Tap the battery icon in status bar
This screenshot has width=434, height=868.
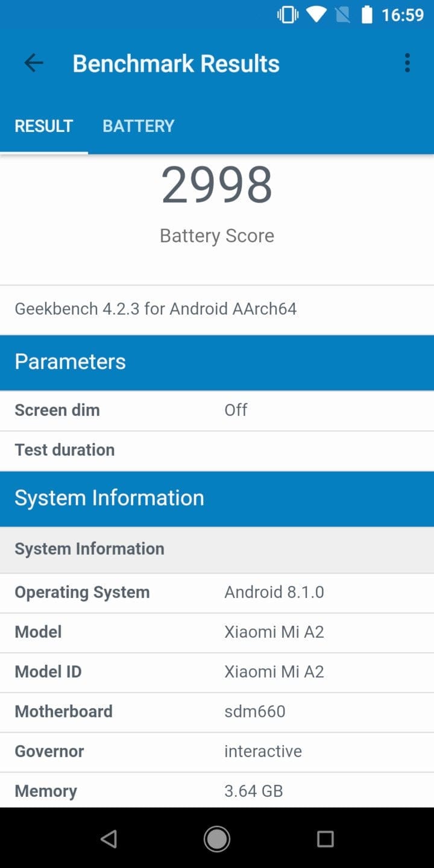pyautogui.click(x=366, y=14)
